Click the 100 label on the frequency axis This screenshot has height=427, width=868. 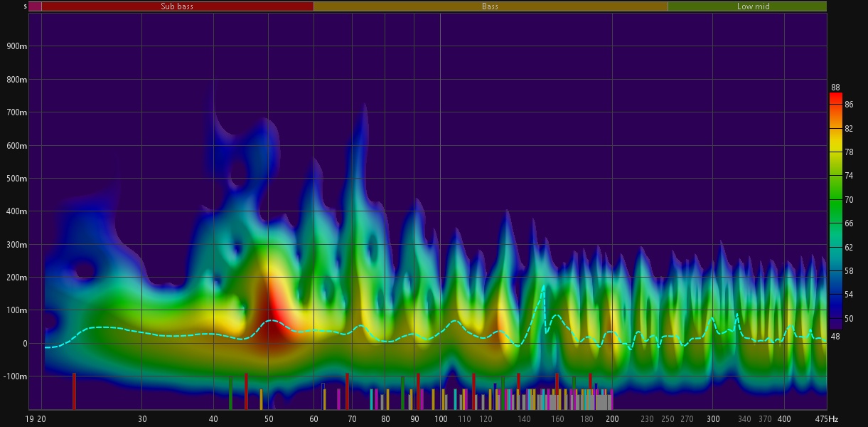tap(441, 419)
